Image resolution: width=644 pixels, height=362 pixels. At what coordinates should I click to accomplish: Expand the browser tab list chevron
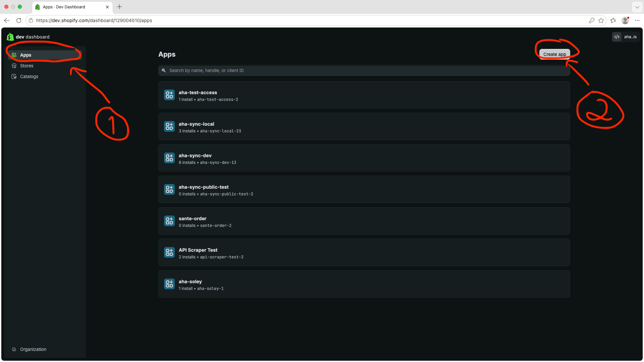637,7
